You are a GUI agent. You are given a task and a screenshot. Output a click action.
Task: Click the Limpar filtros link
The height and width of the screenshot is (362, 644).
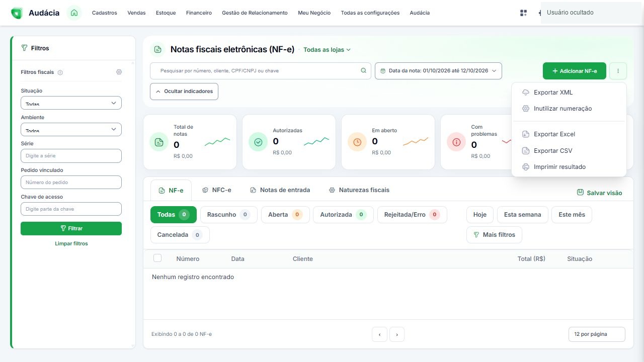(71, 244)
